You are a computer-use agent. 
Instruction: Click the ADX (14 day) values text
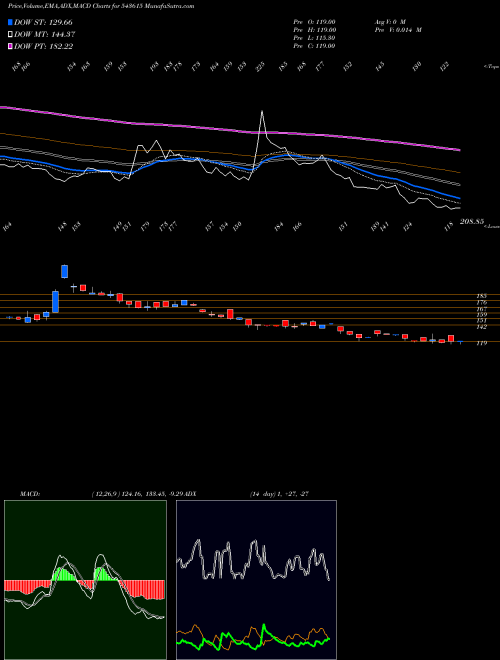[280, 494]
